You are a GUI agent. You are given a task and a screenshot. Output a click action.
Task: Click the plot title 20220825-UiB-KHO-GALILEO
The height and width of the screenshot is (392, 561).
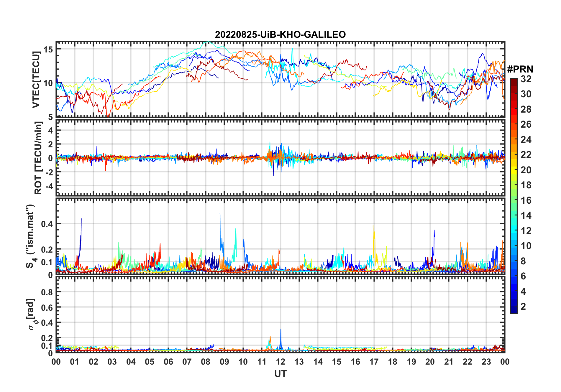[280, 35]
